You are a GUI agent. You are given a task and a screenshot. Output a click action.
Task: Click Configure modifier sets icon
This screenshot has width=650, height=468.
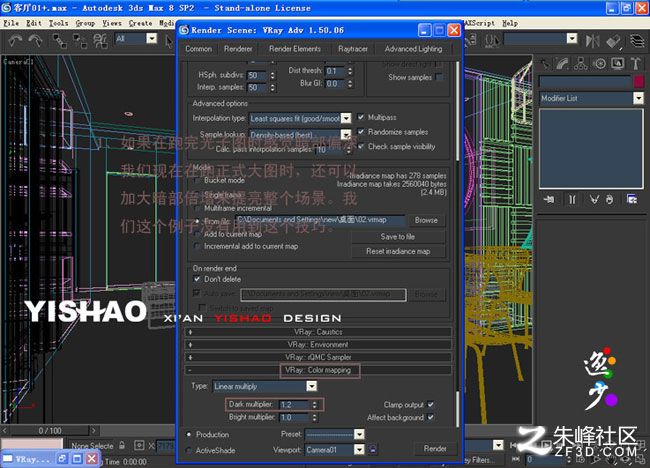pyautogui.click(x=632, y=200)
